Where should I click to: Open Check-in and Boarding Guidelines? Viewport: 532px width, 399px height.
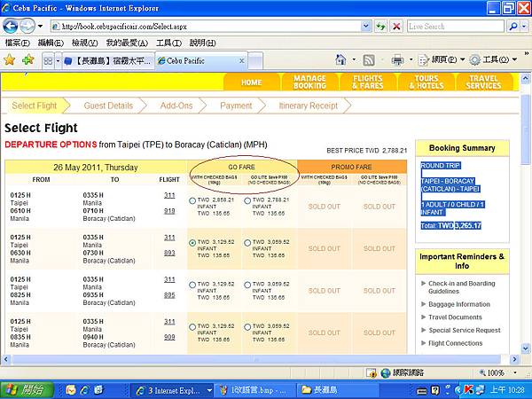pyautogui.click(x=461, y=287)
